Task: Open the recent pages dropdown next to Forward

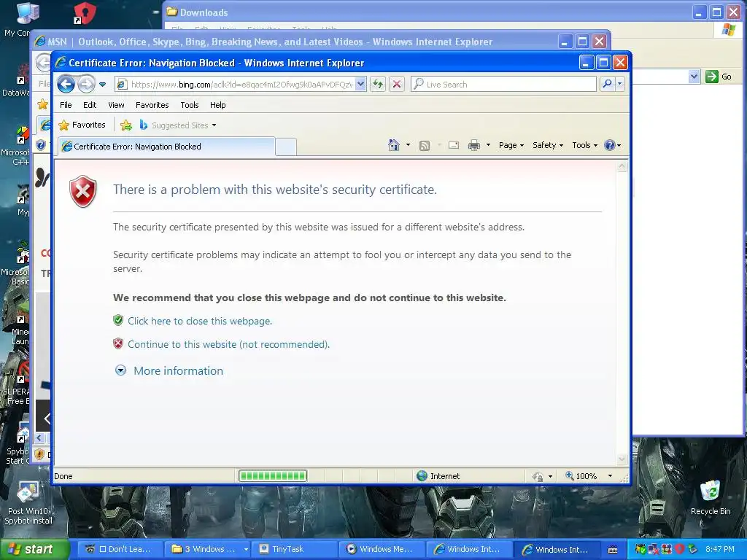Action: (x=102, y=85)
